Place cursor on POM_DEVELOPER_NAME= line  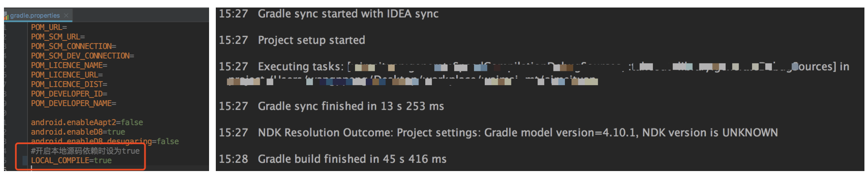[x=73, y=103]
